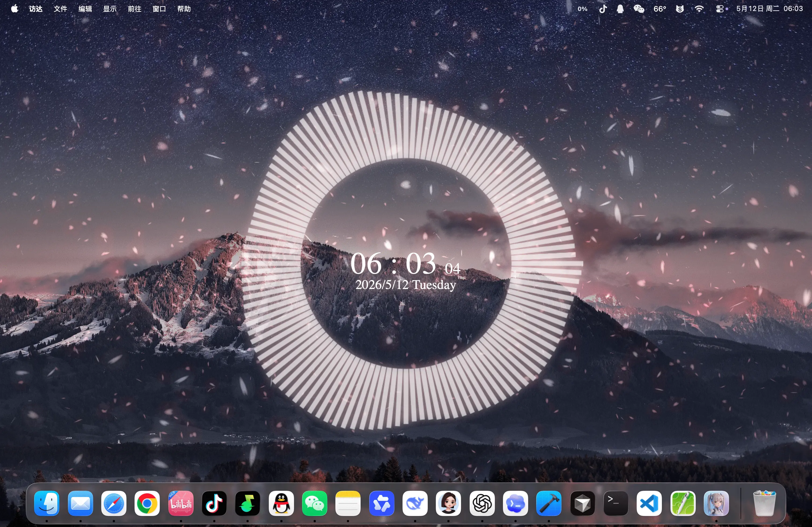812x527 pixels.
Task: Open the girl avatar dock app
Action: pos(448,503)
